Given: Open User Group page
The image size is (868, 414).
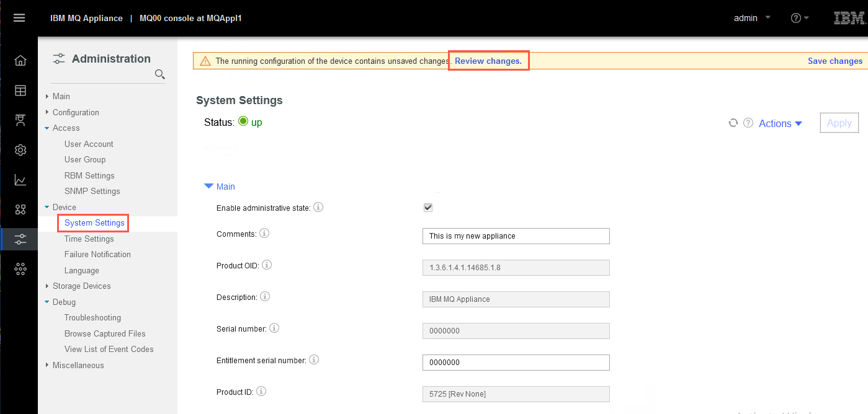Looking at the screenshot, I should pos(85,159).
